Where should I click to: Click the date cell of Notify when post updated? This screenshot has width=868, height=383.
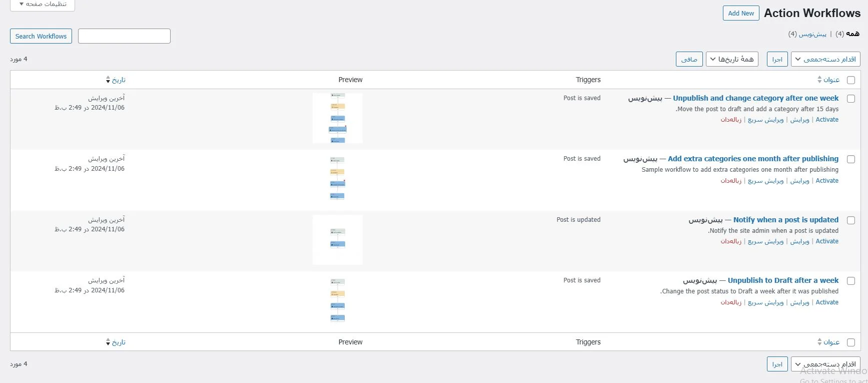(90, 224)
